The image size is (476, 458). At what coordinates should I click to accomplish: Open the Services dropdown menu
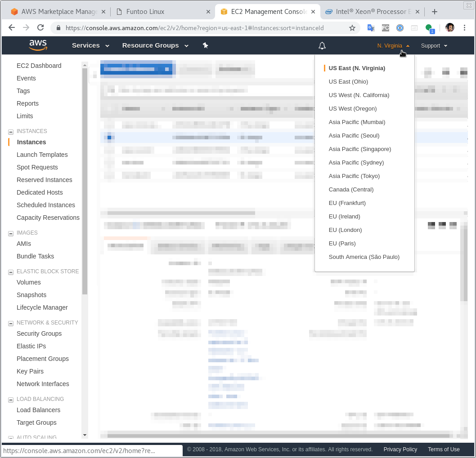[90, 45]
